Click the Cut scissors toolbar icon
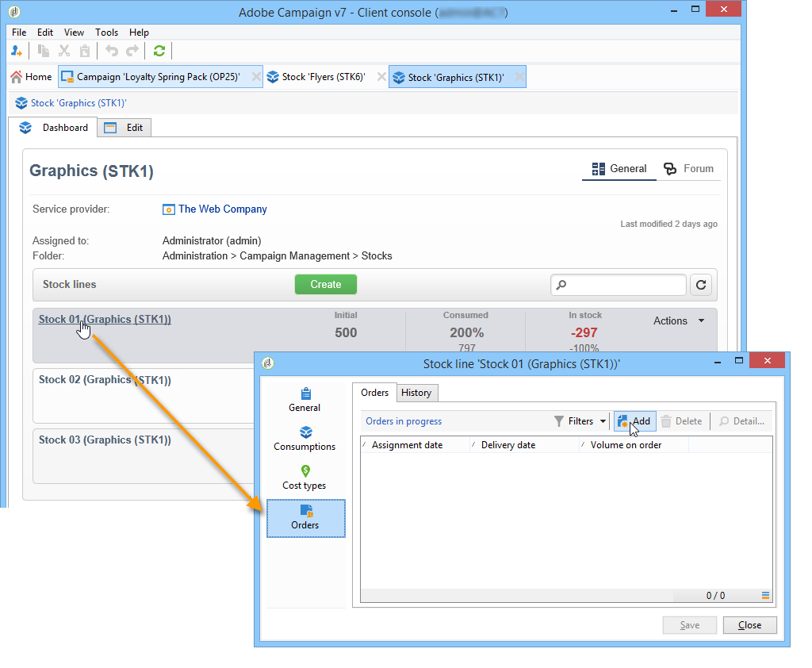The width and height of the screenshot is (812, 668). (64, 51)
